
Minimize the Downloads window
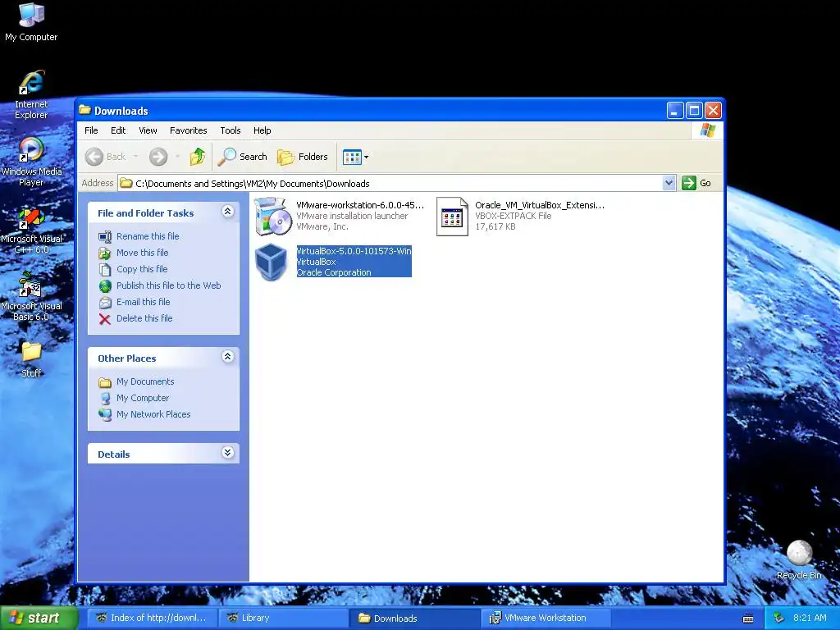tap(675, 111)
